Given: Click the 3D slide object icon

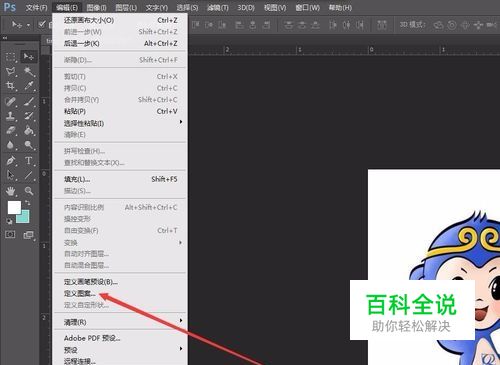Looking at the screenshot, I should tap(478, 25).
